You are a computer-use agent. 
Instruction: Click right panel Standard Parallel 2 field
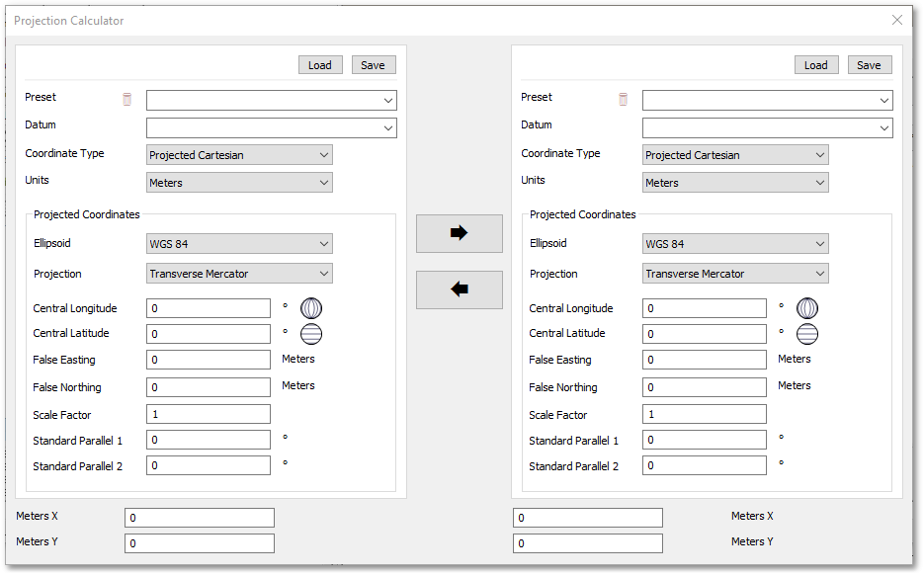(705, 465)
